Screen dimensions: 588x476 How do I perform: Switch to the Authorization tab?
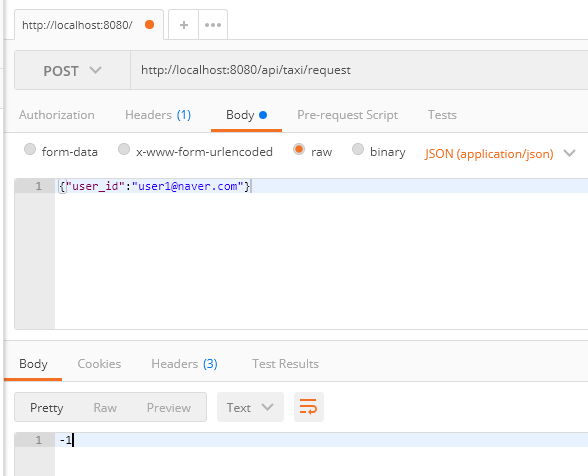pos(57,115)
